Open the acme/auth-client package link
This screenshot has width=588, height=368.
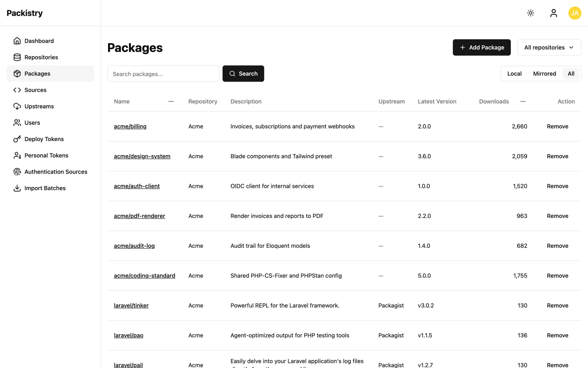click(137, 186)
